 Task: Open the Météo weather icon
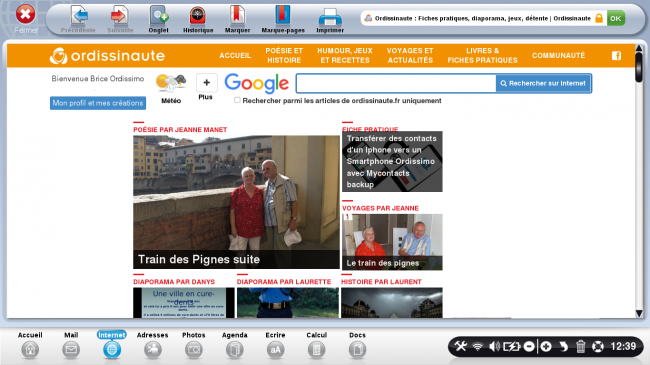tap(171, 83)
